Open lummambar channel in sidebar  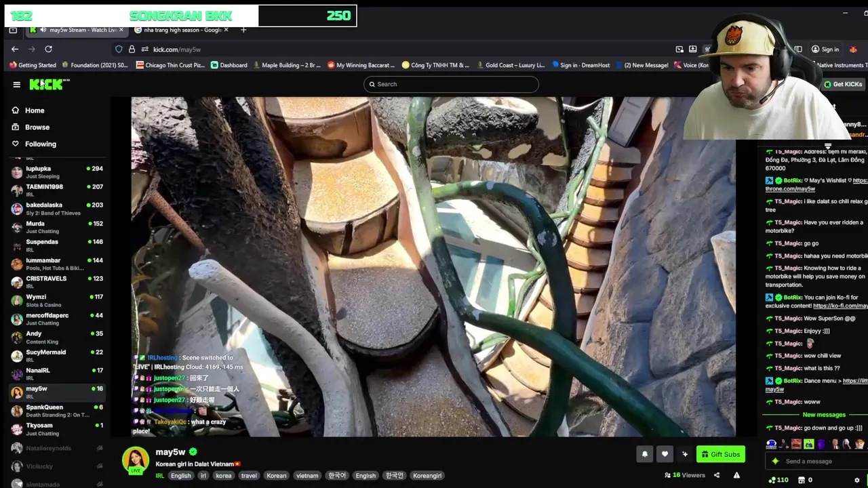click(57, 264)
